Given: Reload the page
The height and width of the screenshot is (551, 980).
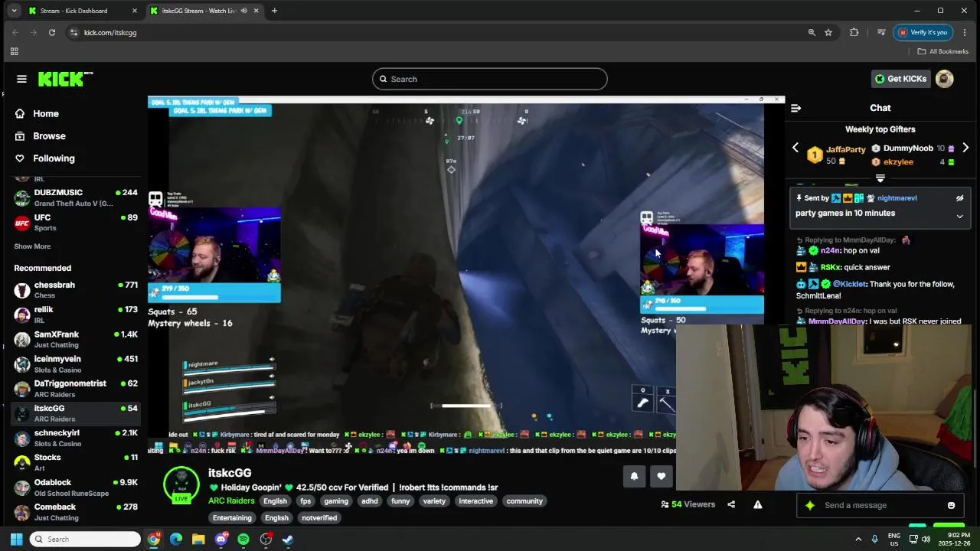Looking at the screenshot, I should coord(52,32).
